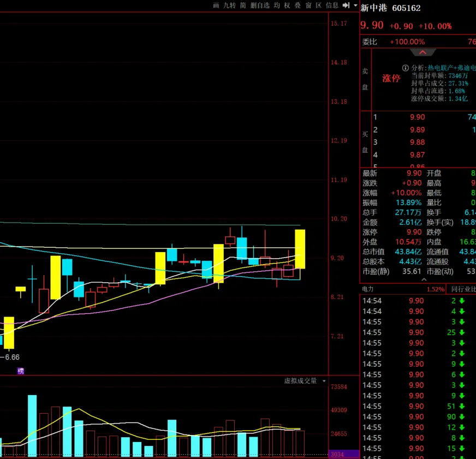
Task: Click the 金额 value 2.61亿
Action: [x=410, y=222]
